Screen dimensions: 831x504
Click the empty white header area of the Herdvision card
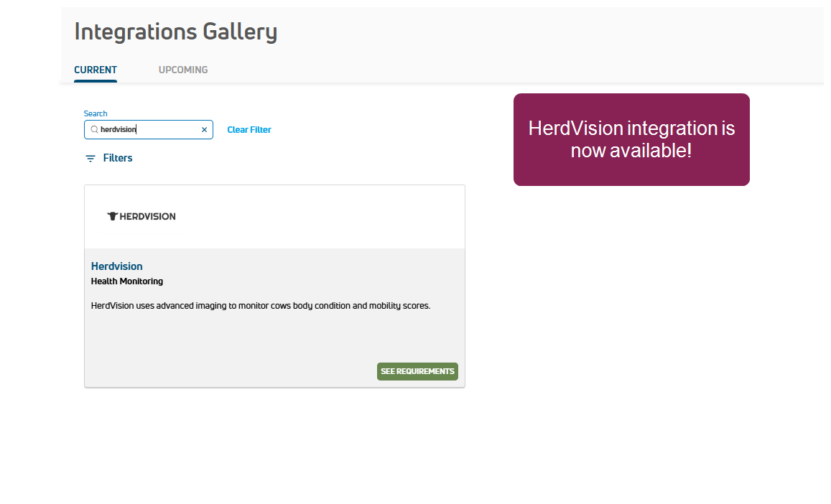click(x=323, y=216)
